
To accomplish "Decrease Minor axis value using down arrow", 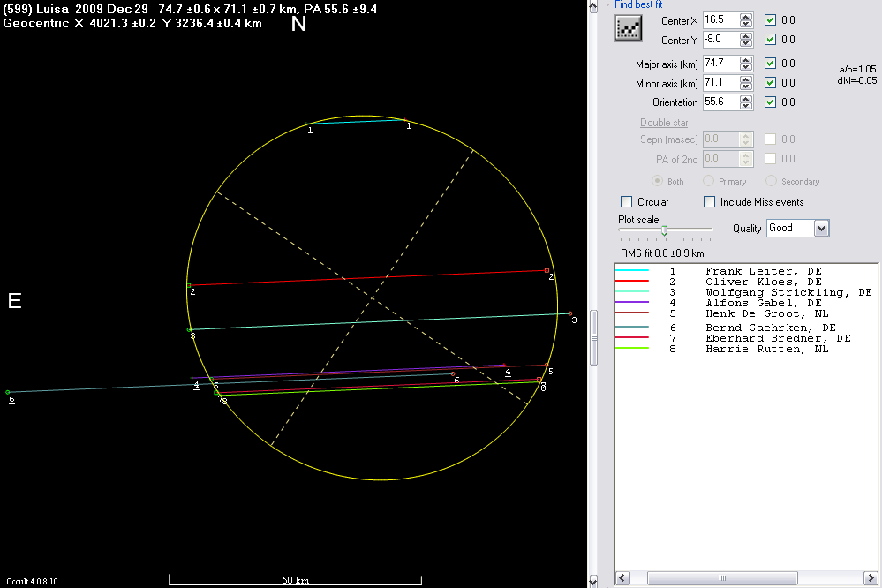I will click(x=746, y=87).
